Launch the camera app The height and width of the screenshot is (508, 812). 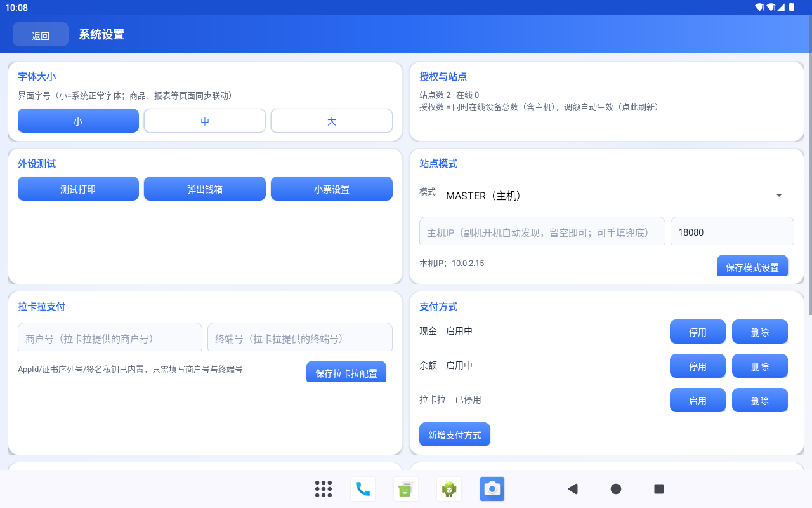pyautogui.click(x=492, y=489)
